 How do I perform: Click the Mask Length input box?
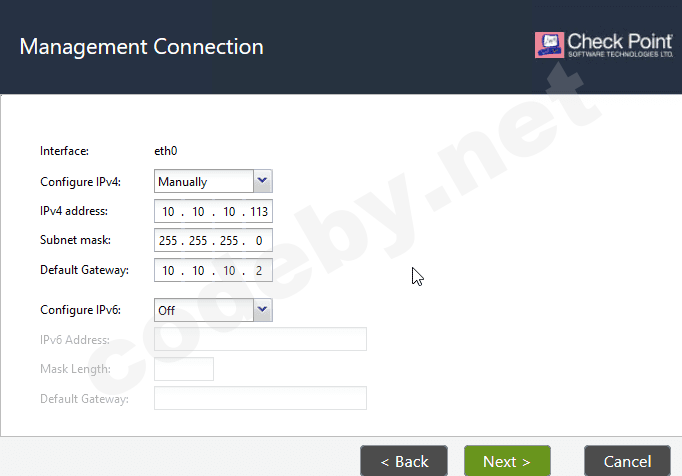point(184,369)
